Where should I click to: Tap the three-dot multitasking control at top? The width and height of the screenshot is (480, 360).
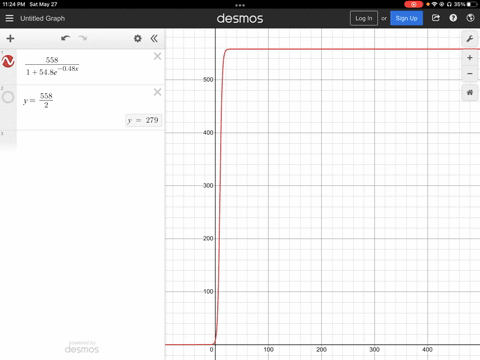[x=240, y=5]
